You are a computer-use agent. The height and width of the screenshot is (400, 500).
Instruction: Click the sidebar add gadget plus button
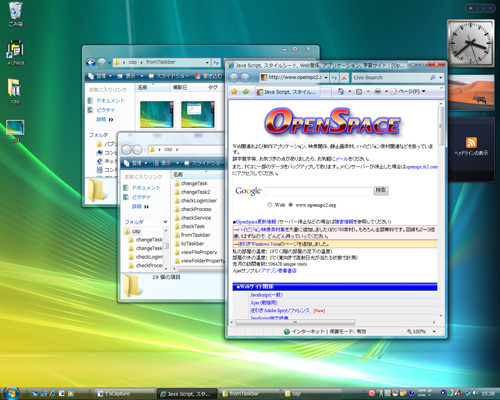[470, 8]
